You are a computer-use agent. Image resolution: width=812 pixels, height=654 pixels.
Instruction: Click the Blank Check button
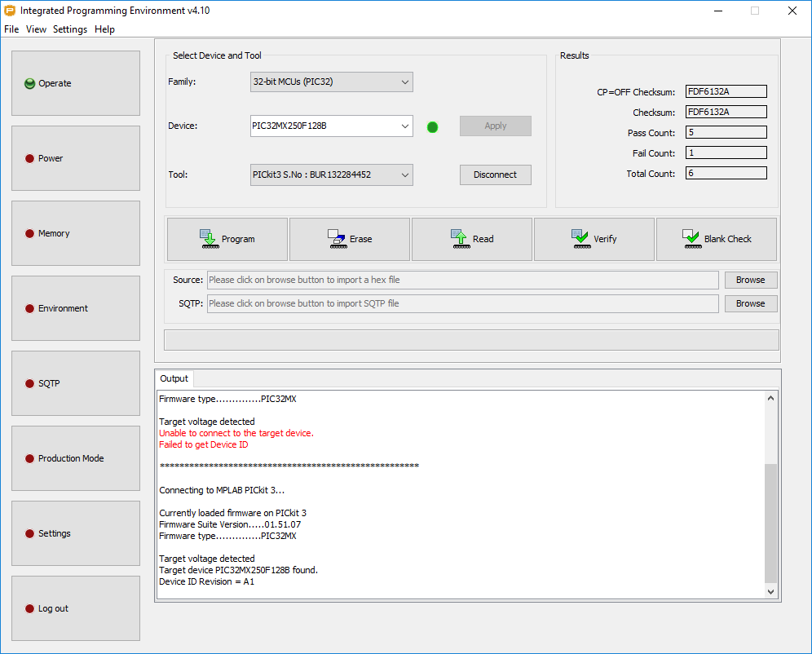coord(716,239)
